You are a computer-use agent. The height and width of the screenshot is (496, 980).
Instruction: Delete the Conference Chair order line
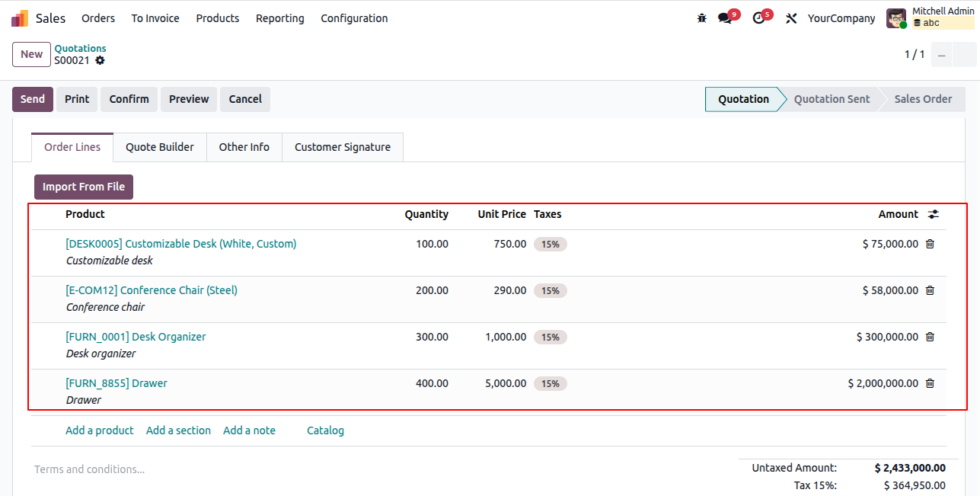pyautogui.click(x=930, y=290)
